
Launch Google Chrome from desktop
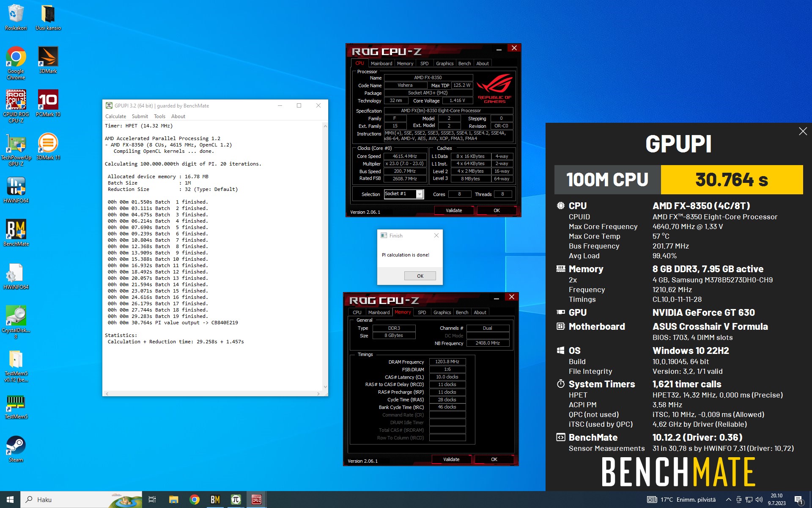(16, 63)
